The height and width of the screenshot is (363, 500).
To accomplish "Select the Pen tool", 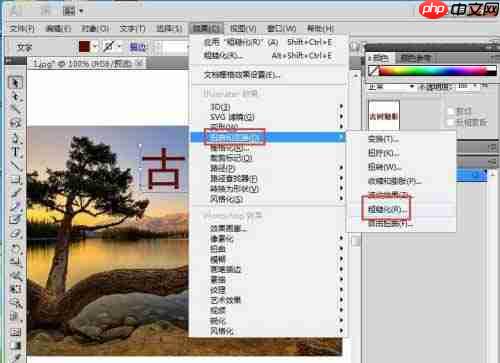I will 15,137.
